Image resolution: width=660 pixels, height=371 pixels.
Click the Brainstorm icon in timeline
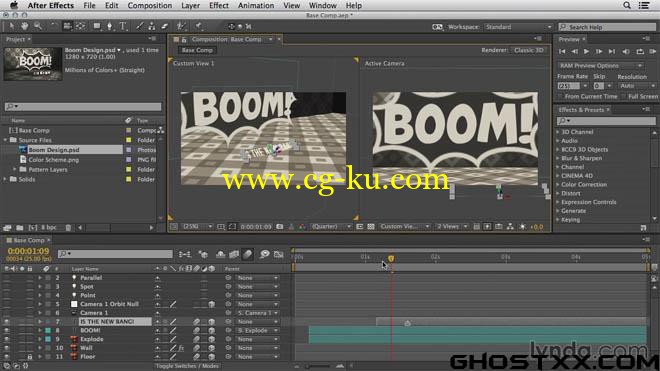(x=264, y=254)
